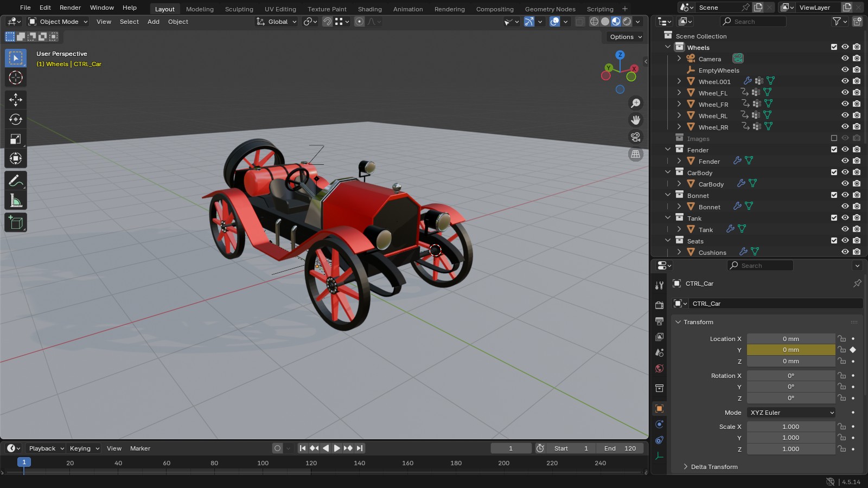Open the Render properties tab

pyautogui.click(x=659, y=305)
